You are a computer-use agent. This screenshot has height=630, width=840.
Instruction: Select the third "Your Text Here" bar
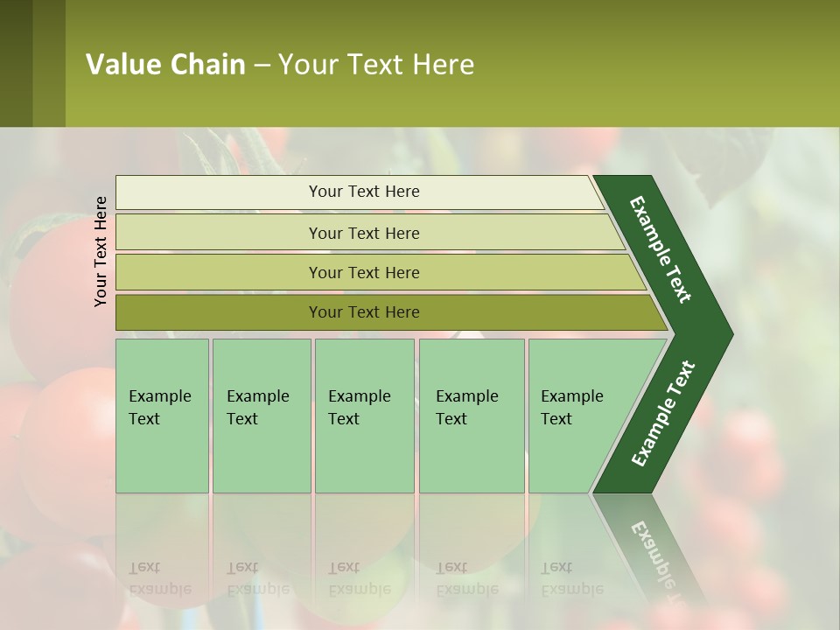coord(363,272)
